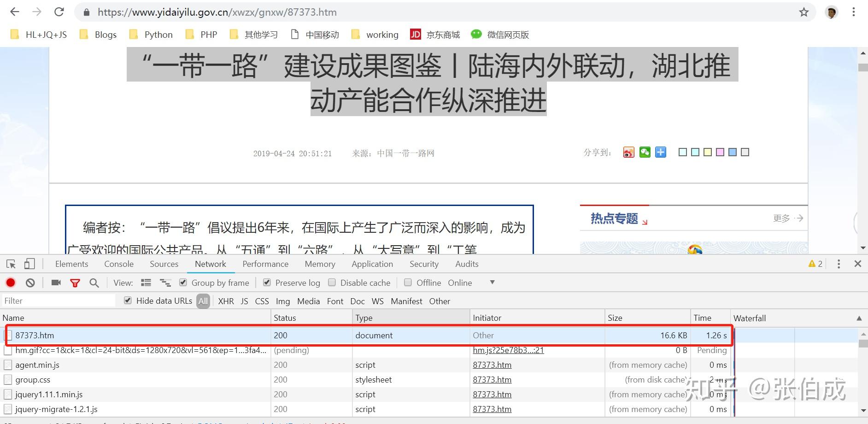
Task: Open the Chrome three-dot menu
Action: [854, 12]
